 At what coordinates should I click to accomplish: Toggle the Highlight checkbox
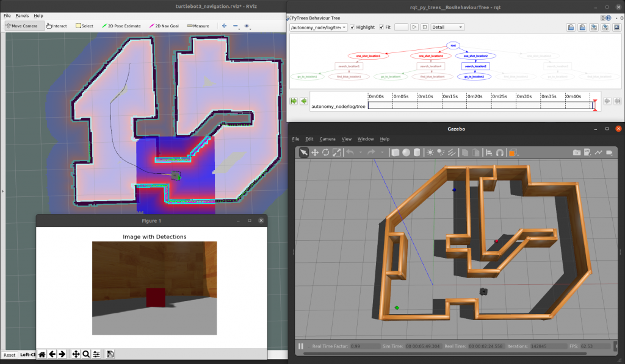[352, 27]
